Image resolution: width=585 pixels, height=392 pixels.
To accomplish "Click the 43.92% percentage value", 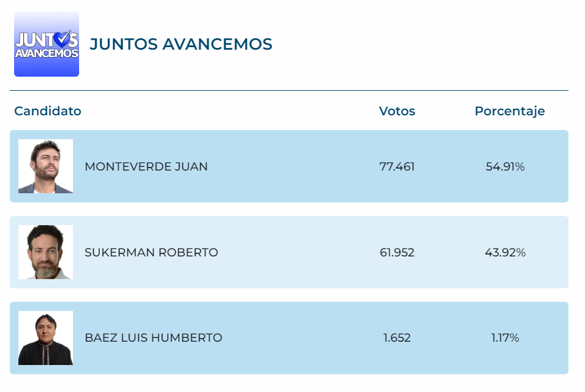I will tap(505, 252).
